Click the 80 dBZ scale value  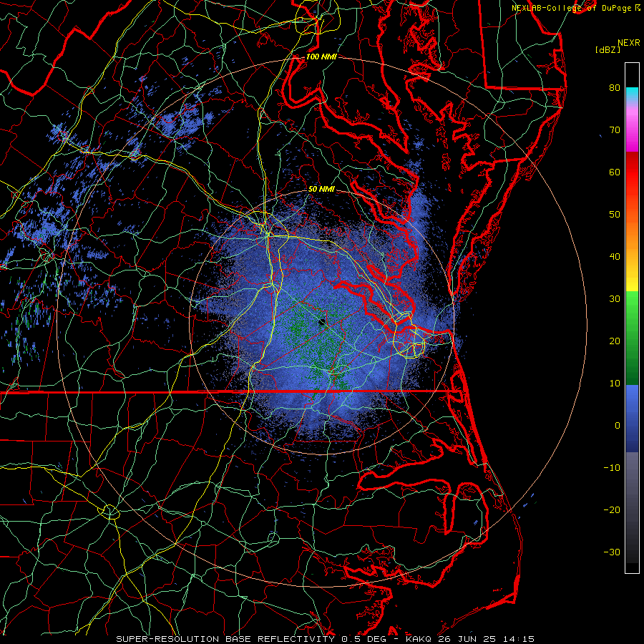(615, 87)
